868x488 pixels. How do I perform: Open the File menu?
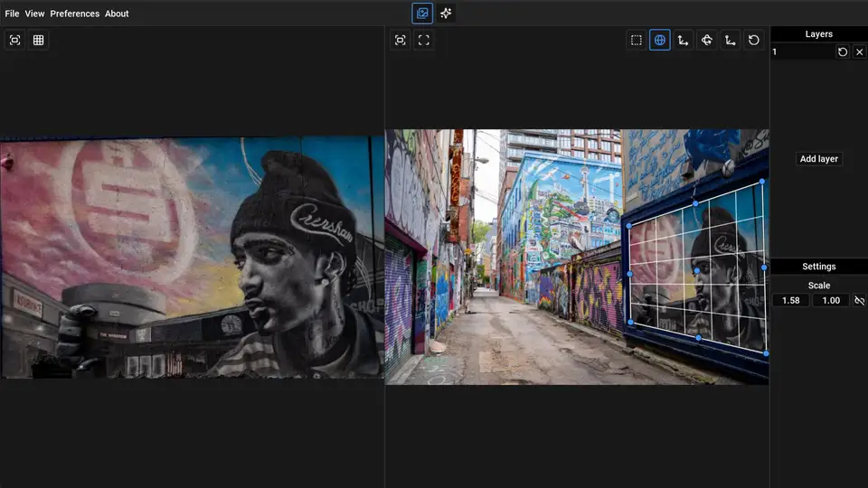click(12, 14)
